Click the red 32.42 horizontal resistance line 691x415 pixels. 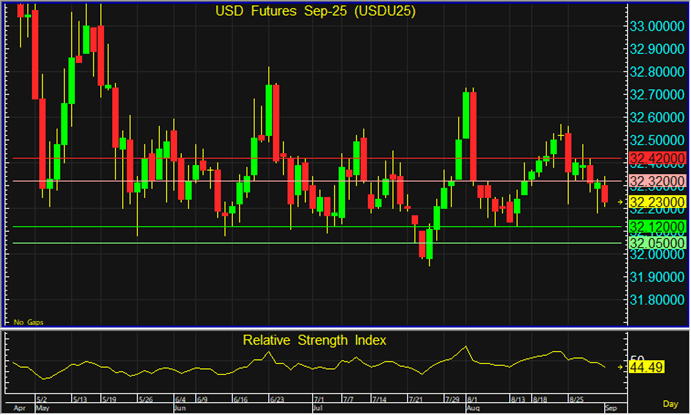click(300, 159)
